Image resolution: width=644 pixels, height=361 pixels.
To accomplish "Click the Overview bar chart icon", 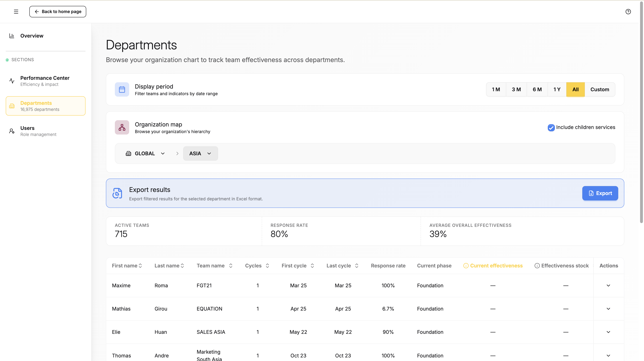I will click(x=12, y=36).
